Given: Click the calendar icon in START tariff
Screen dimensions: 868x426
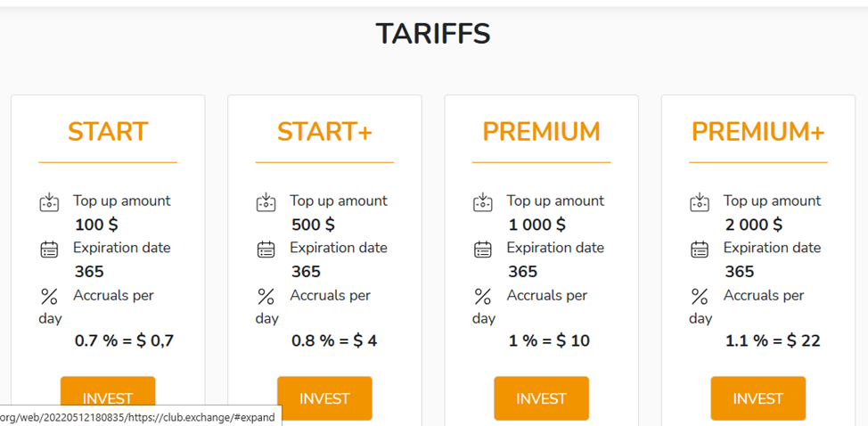Looking at the screenshot, I should [49, 249].
